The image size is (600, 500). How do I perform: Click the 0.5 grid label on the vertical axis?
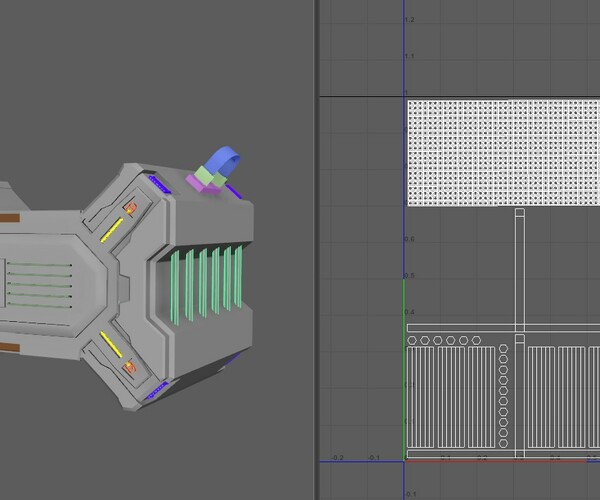click(x=409, y=275)
